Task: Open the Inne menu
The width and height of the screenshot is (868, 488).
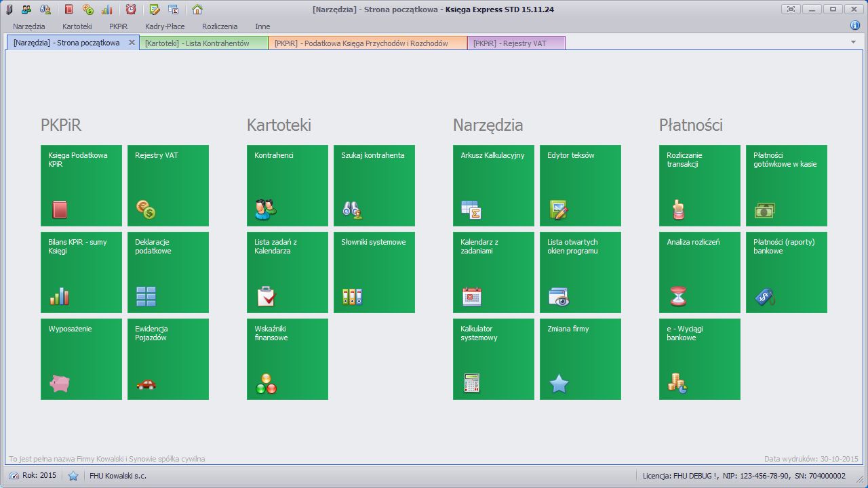Action: (262, 26)
